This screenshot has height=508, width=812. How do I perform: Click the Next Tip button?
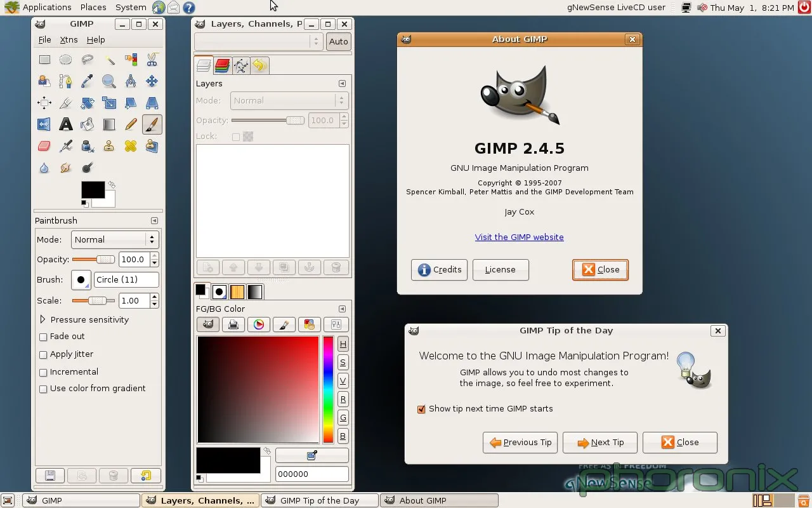point(600,443)
